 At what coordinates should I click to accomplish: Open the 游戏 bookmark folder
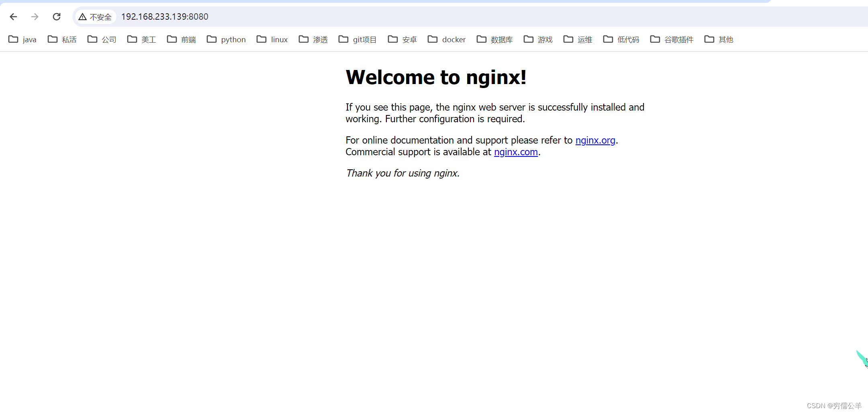[x=538, y=39]
